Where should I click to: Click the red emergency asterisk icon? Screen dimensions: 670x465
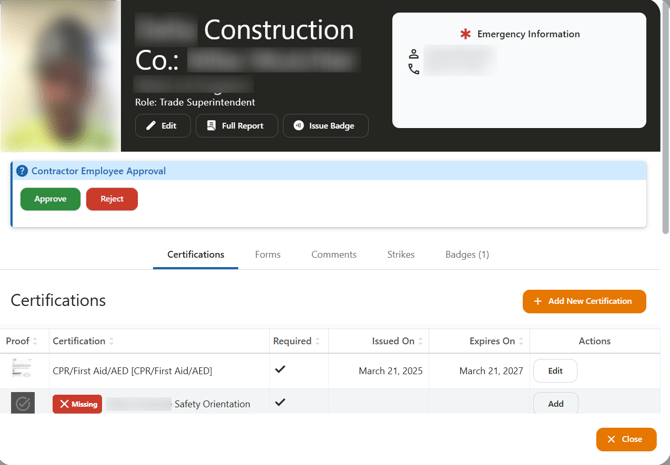tap(465, 34)
